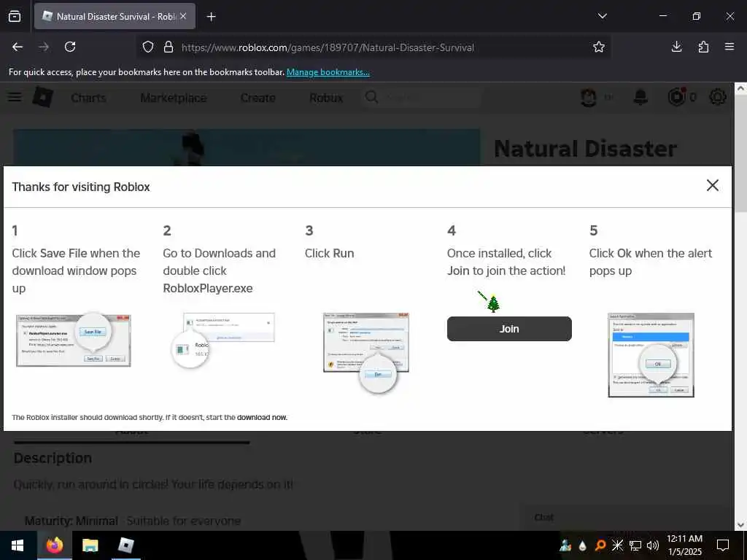The height and width of the screenshot is (560, 747).
Task: Open the Roblox hamburger navigation menu
Action: click(15, 97)
